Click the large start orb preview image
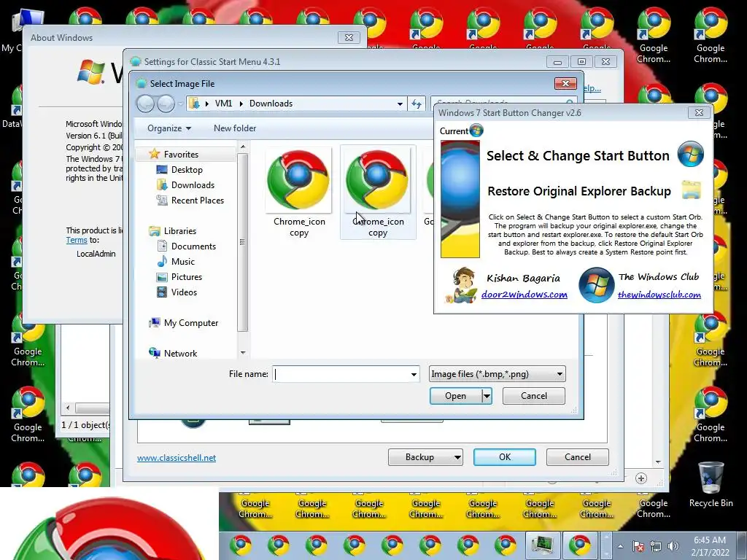The width and height of the screenshot is (747, 560). pos(460,199)
